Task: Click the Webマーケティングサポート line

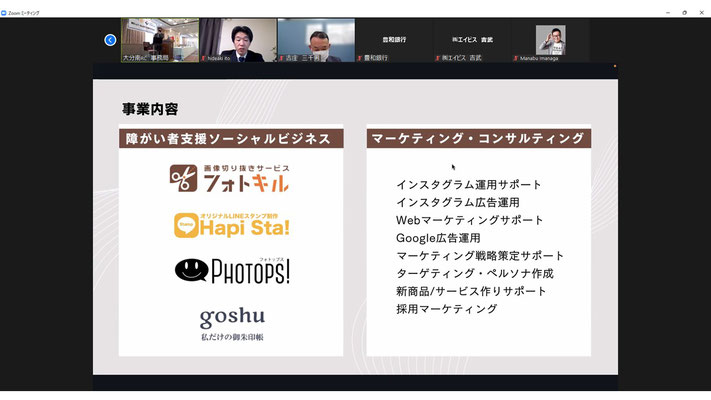Action: [x=469, y=220]
